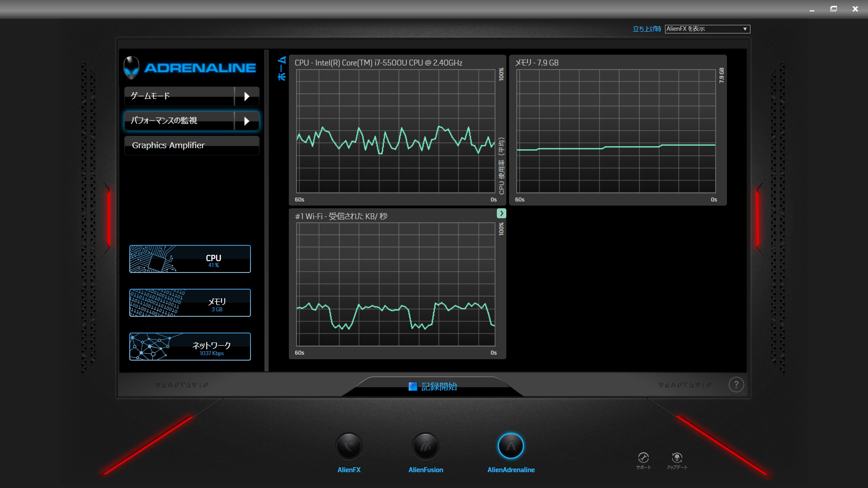Click the CPU 41% monitor tile

point(190,259)
